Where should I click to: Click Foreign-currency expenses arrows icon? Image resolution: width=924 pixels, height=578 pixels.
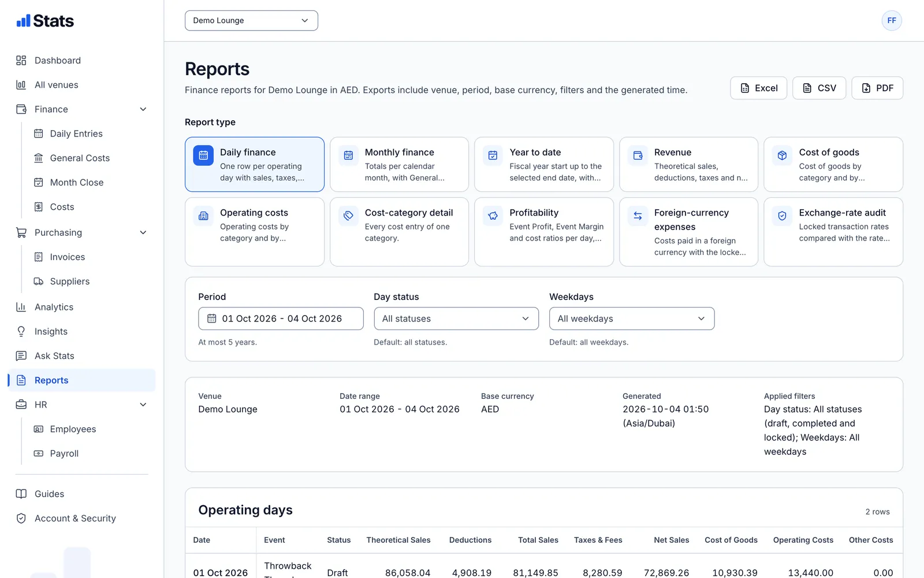coord(638,216)
